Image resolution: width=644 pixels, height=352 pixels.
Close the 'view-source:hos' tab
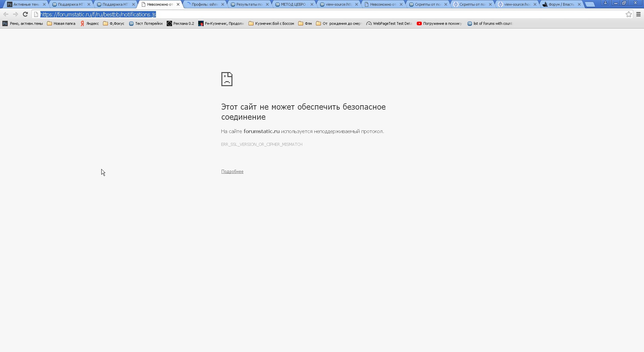pyautogui.click(x=535, y=4)
